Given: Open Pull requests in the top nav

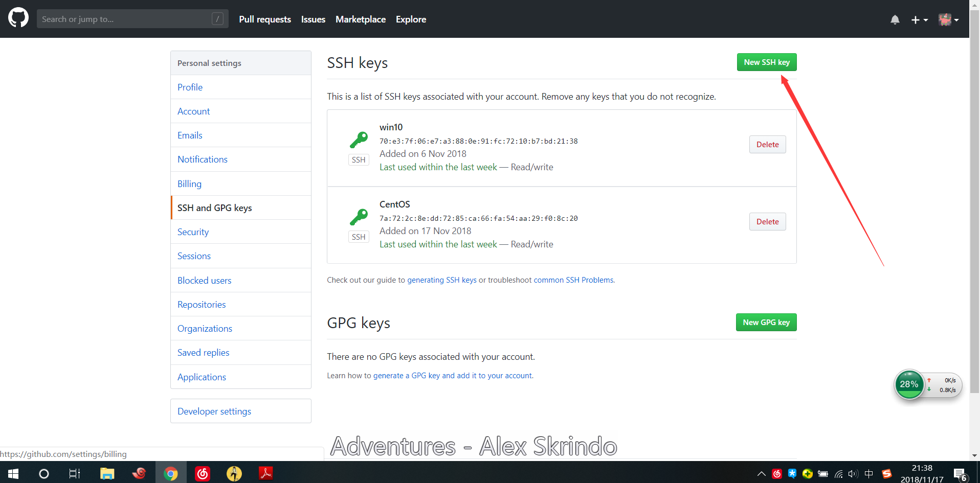Looking at the screenshot, I should [x=264, y=19].
